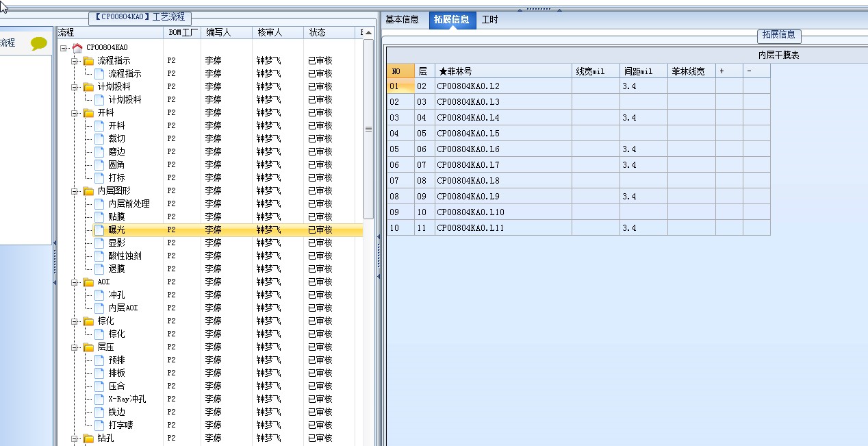Click the + column header
The height and width of the screenshot is (446, 868).
tap(729, 71)
